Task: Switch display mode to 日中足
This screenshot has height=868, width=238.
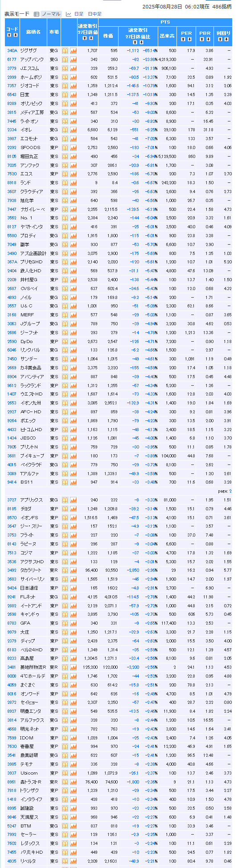Action: pyautogui.click(x=94, y=14)
